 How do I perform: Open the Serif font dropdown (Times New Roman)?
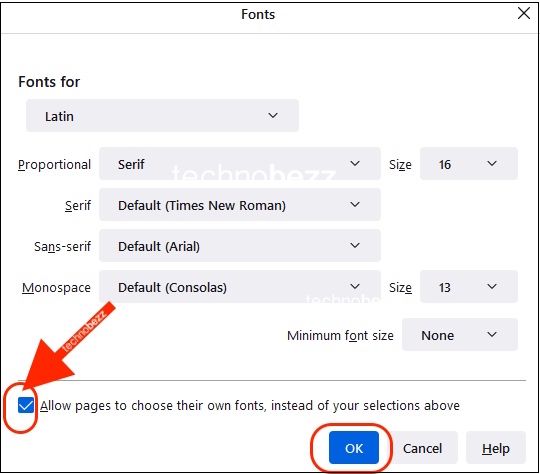[240, 205]
